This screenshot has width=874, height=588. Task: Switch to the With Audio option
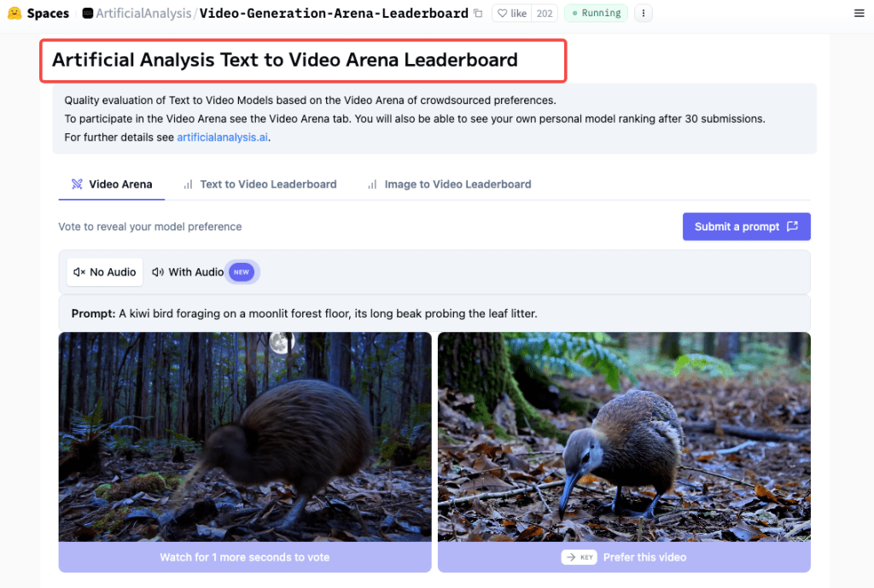click(188, 272)
